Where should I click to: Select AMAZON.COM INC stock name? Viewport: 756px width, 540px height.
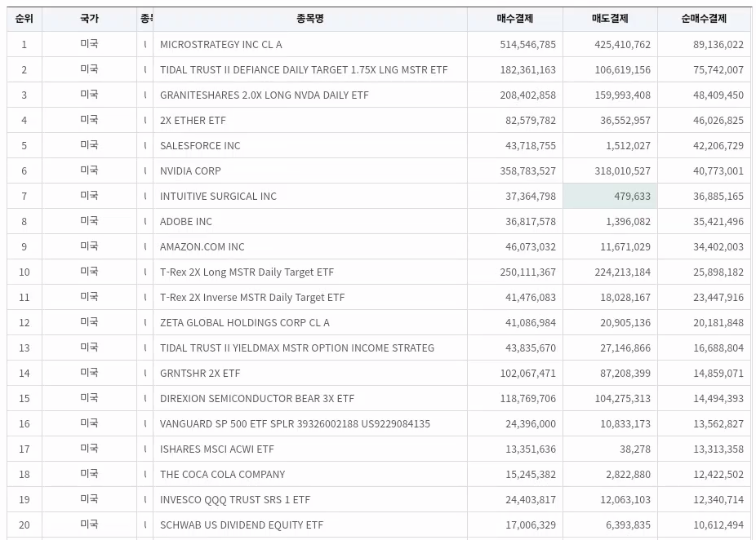coord(202,247)
